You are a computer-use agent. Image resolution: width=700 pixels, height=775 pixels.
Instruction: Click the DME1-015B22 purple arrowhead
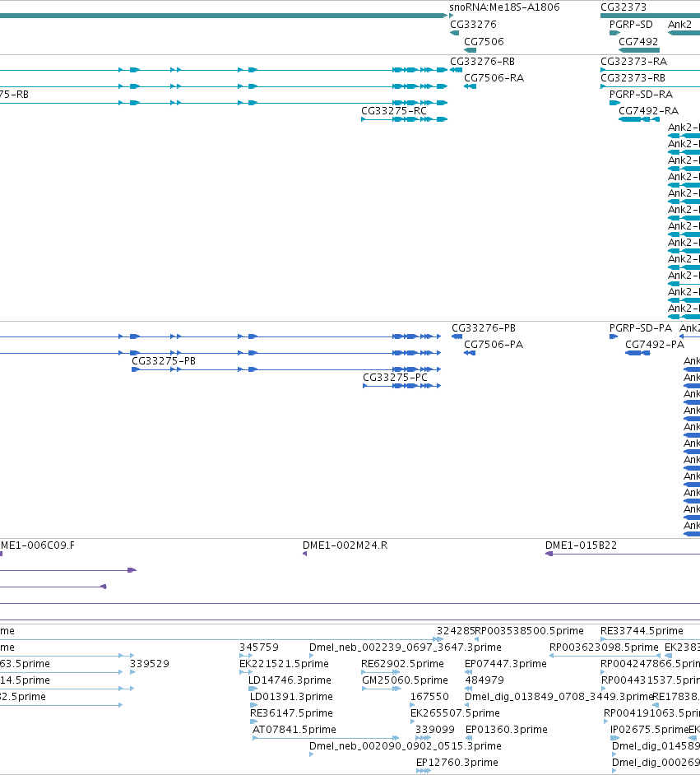pyautogui.click(x=549, y=554)
